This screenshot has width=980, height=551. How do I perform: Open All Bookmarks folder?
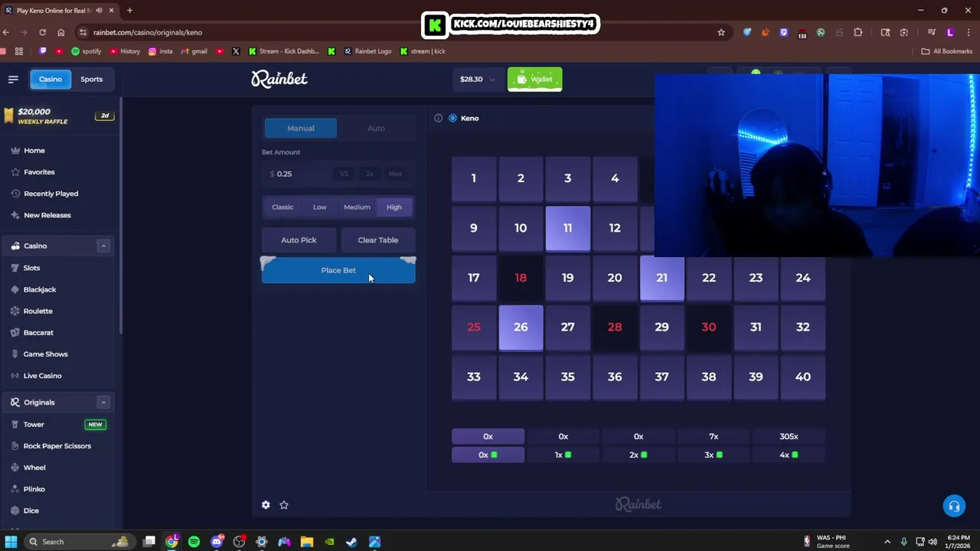tap(946, 51)
